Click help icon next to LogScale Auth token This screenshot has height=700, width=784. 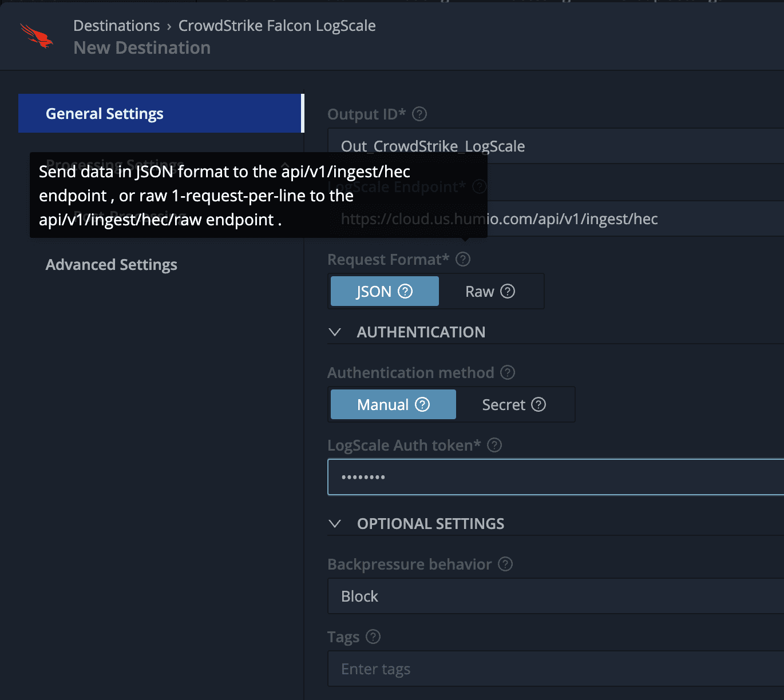(494, 446)
